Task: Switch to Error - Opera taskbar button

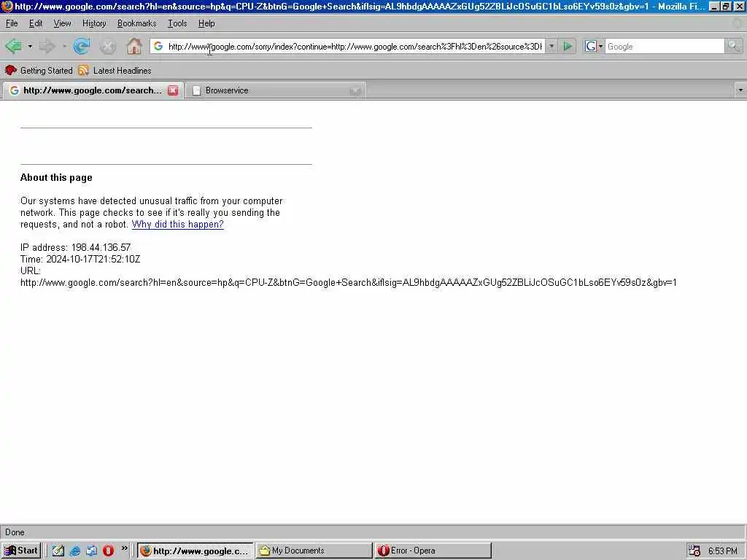Action: tap(433, 551)
